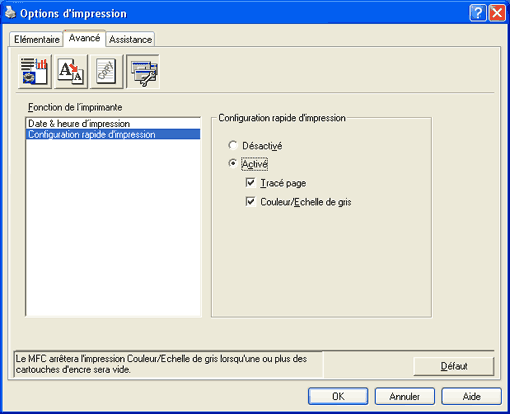The image size is (510, 414).
Task: Close the Options d'impression dialog
Action: (497, 13)
